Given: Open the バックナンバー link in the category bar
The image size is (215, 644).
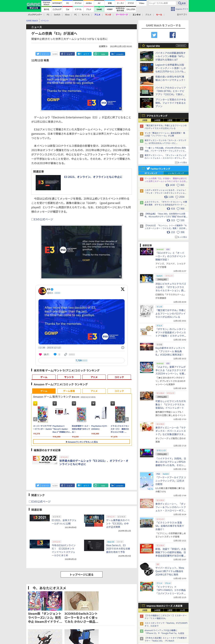Looking at the screenshot, I should tap(35, 15).
